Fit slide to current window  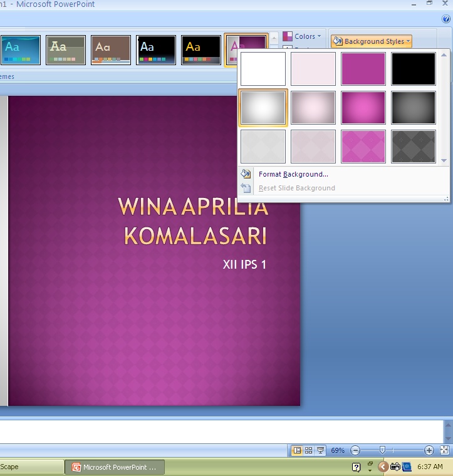[444, 450]
